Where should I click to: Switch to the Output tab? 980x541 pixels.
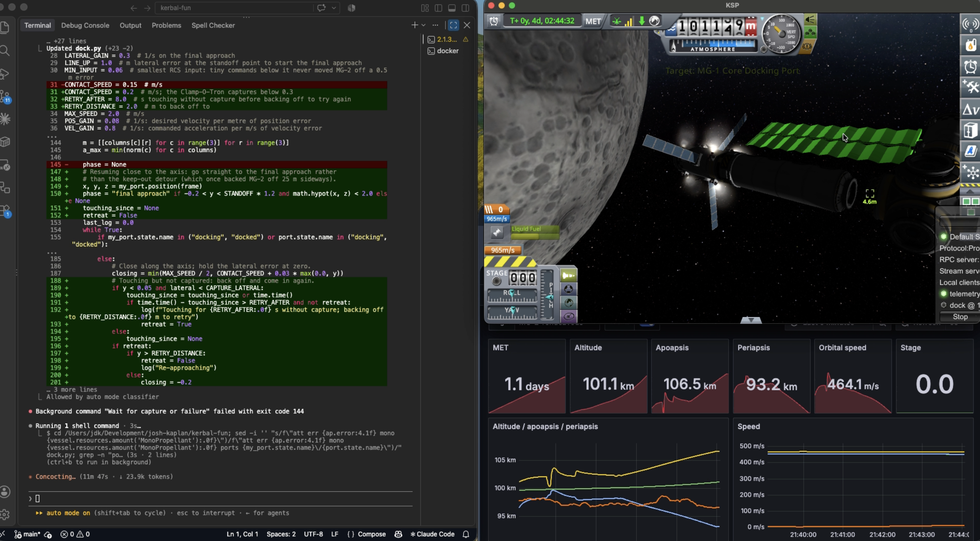(130, 25)
